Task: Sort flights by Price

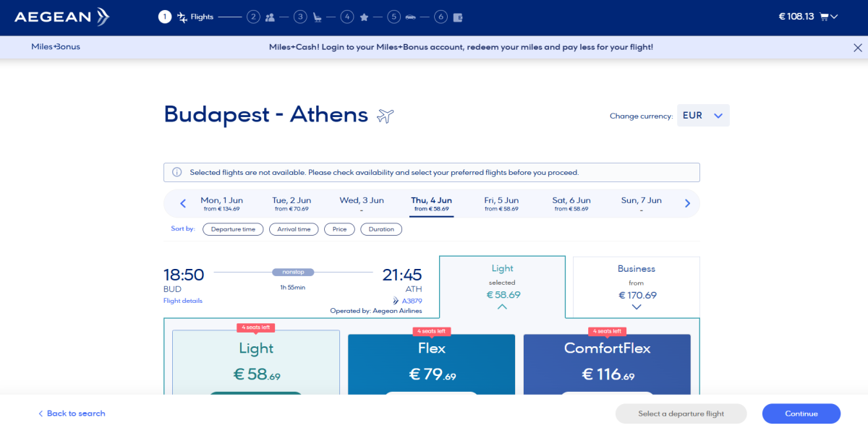Action: point(339,229)
